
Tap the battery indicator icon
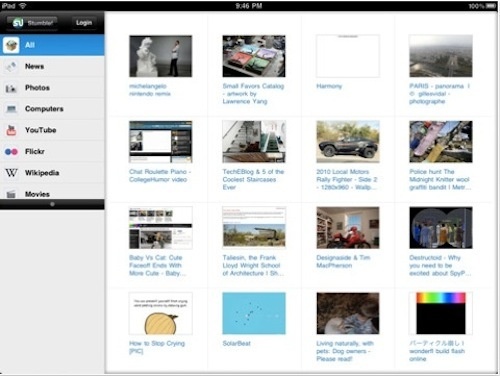click(x=491, y=6)
